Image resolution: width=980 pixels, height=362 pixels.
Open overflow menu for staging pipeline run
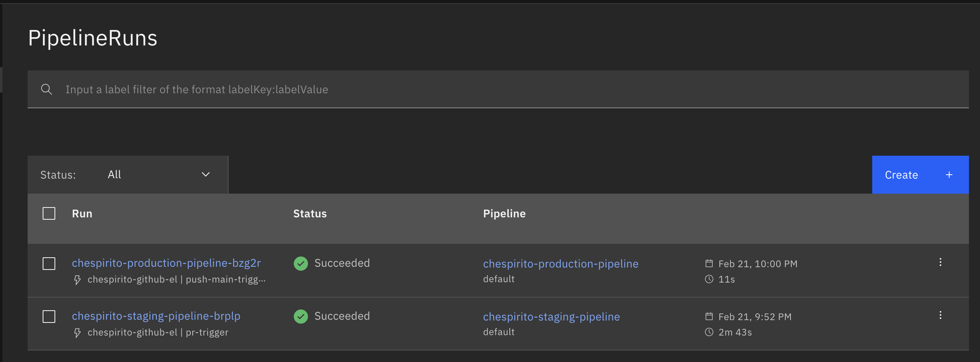(940, 315)
